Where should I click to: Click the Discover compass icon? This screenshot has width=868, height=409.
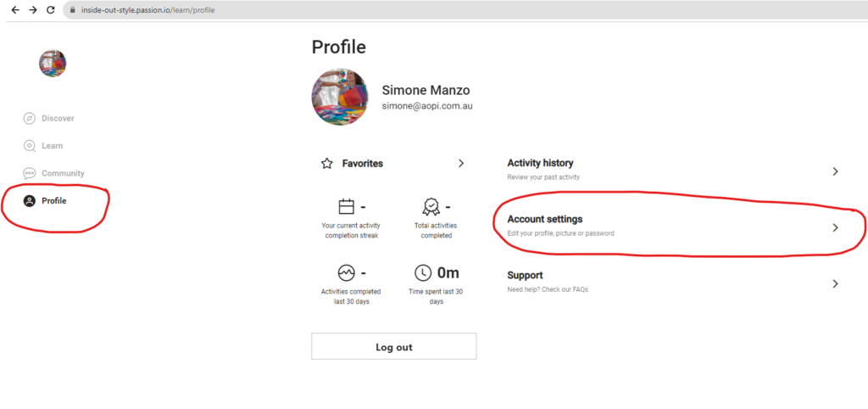(30, 118)
